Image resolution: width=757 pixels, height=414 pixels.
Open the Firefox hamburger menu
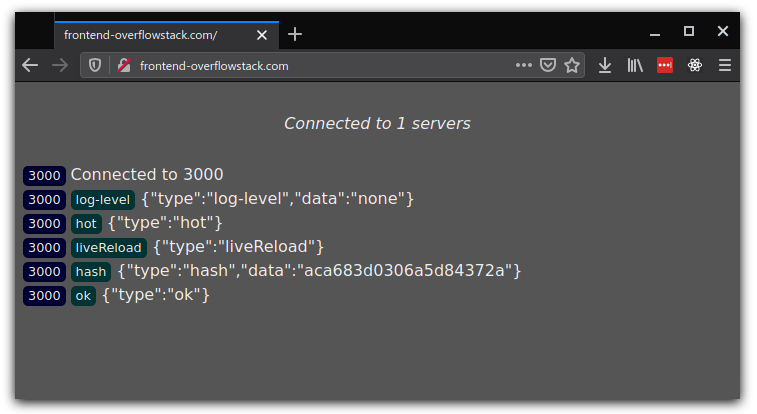click(x=725, y=65)
